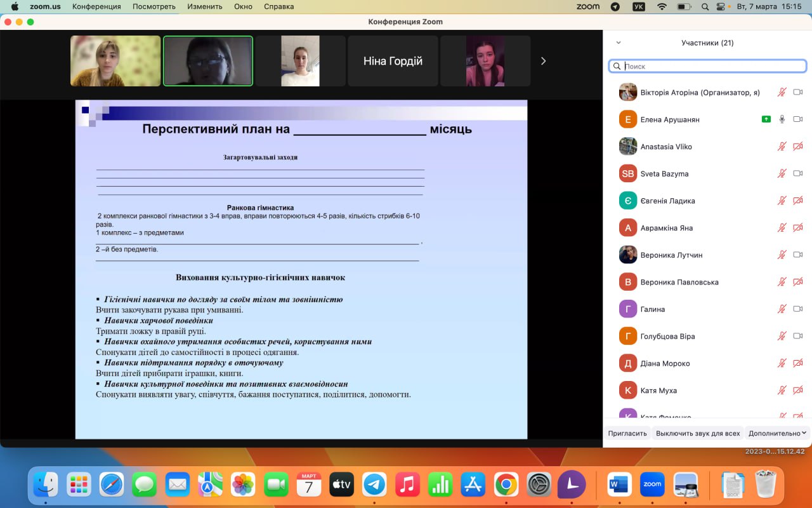Screen dimensions: 812x508
Task: Select the Ніна Гордій video tile
Action: (393, 61)
